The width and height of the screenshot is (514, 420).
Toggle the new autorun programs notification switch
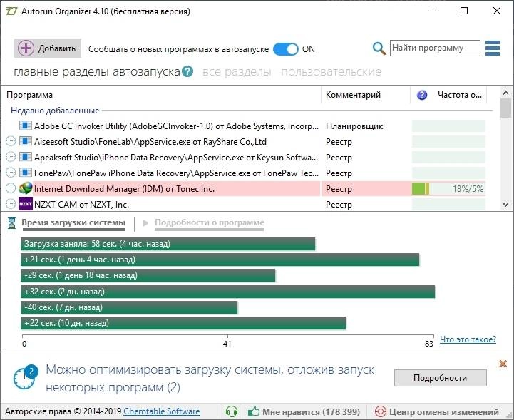tap(286, 49)
